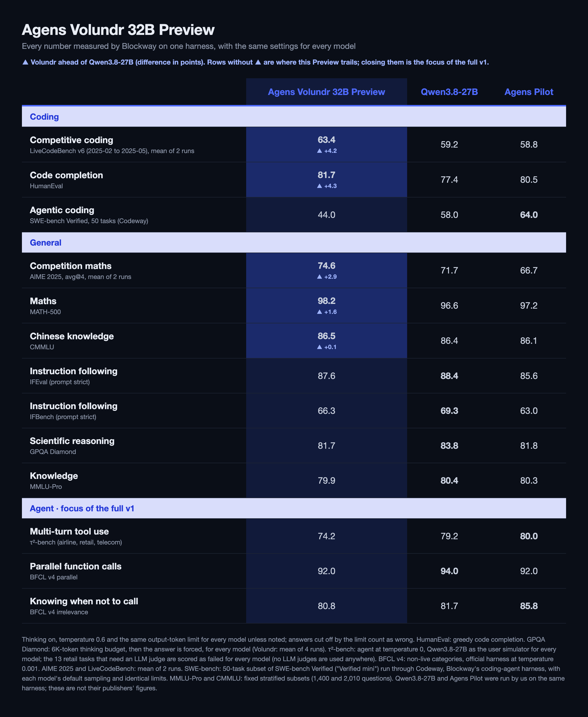Click the +2.9 triangle delta indicator
This screenshot has height=717, width=588.
point(327,277)
